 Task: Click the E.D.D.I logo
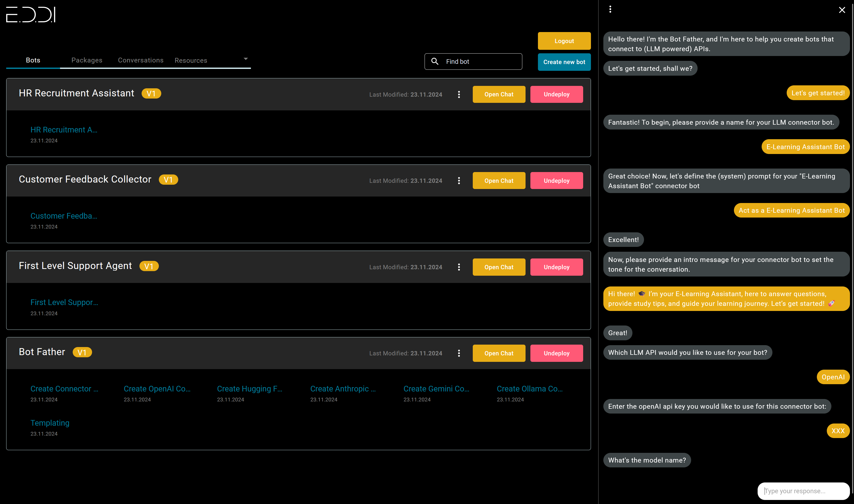[x=31, y=15]
